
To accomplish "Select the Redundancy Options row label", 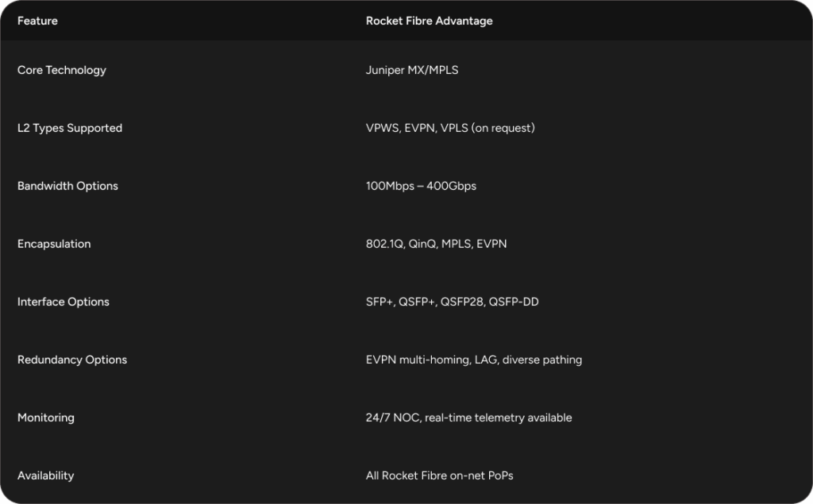I will point(72,360).
